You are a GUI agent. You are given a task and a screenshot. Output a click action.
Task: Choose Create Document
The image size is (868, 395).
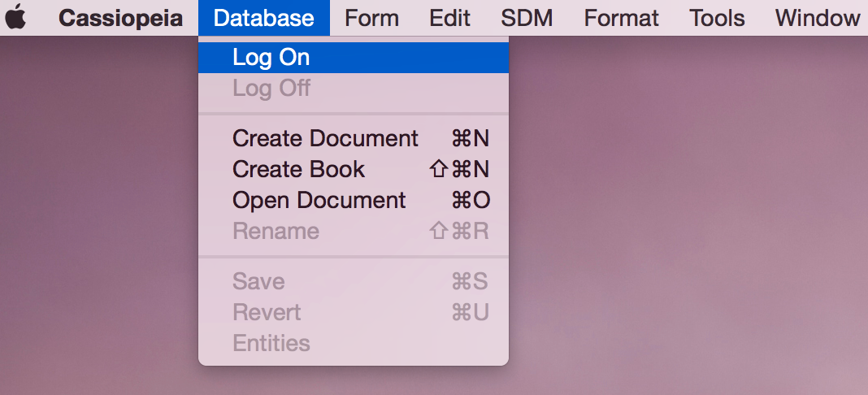pyautogui.click(x=354, y=138)
